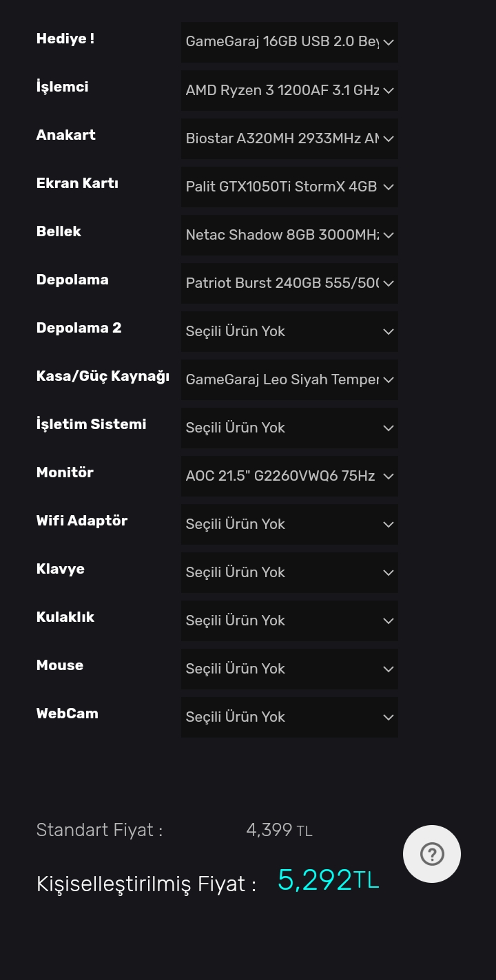This screenshot has width=496, height=980.
Task: Open the Mouse dropdown
Action: coord(289,669)
